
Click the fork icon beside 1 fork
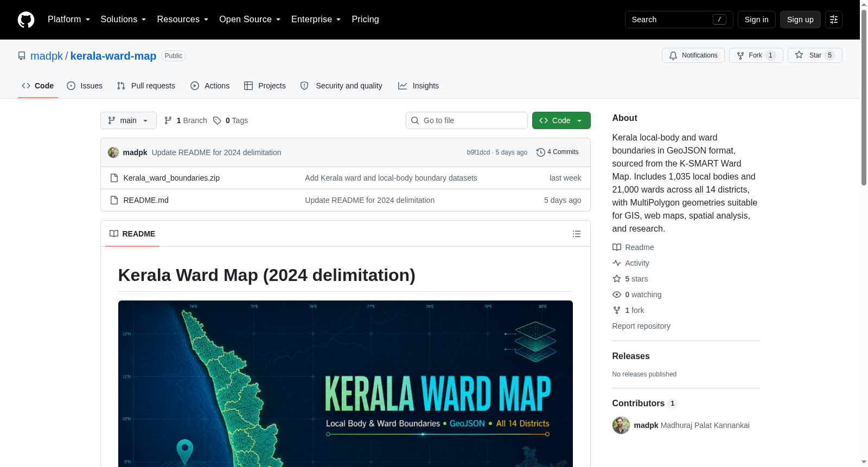point(617,310)
